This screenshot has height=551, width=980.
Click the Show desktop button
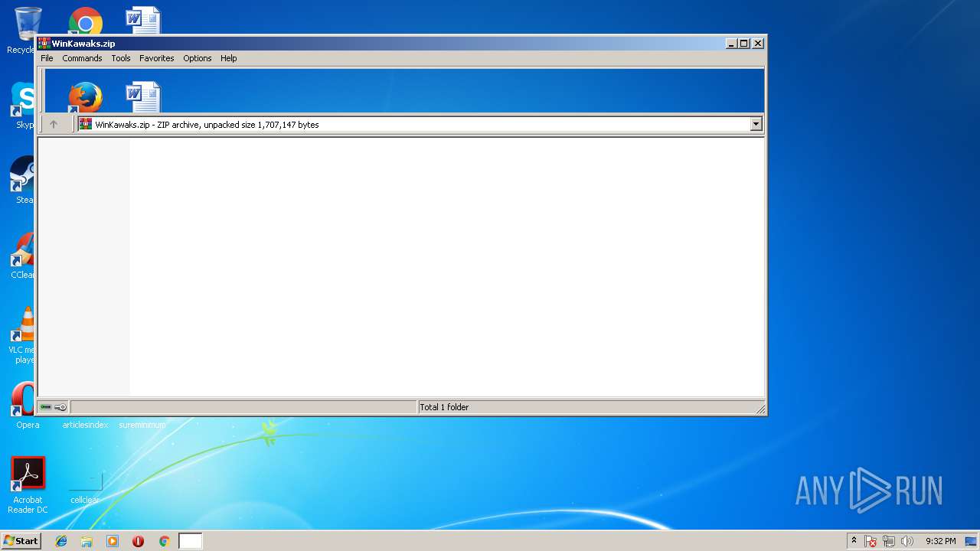[x=970, y=541]
